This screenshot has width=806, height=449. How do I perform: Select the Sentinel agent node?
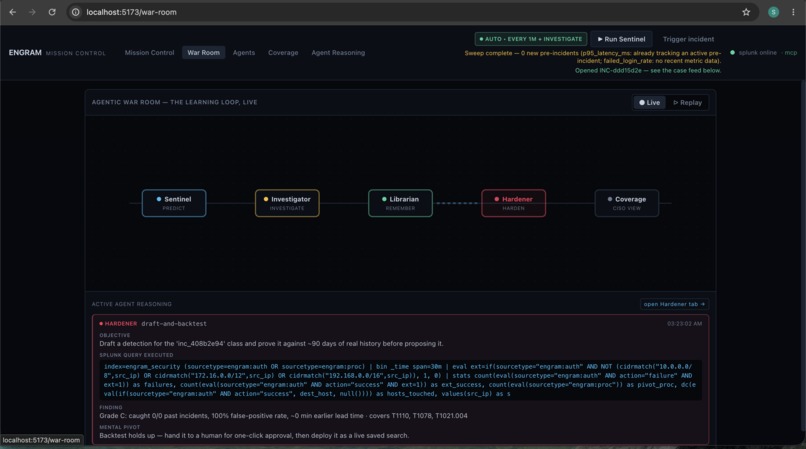point(174,203)
